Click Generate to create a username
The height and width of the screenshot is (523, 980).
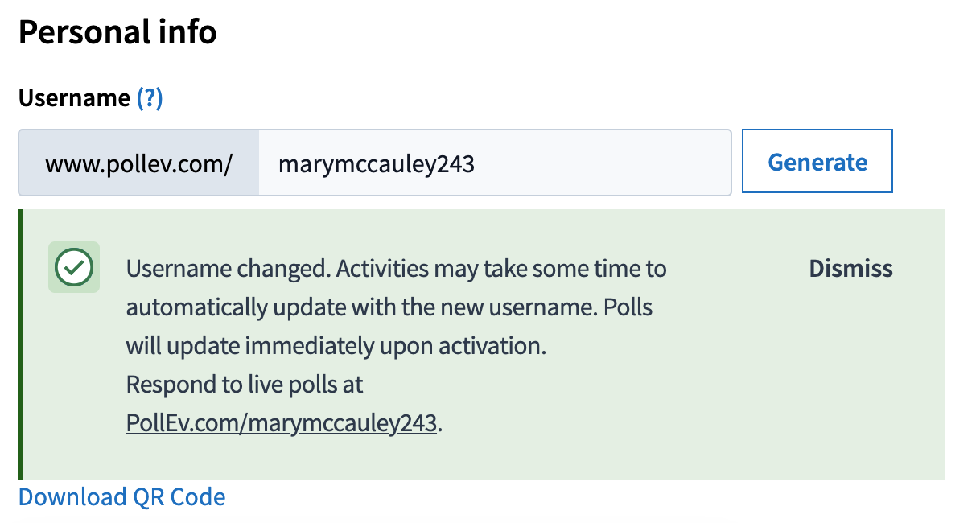point(817,162)
